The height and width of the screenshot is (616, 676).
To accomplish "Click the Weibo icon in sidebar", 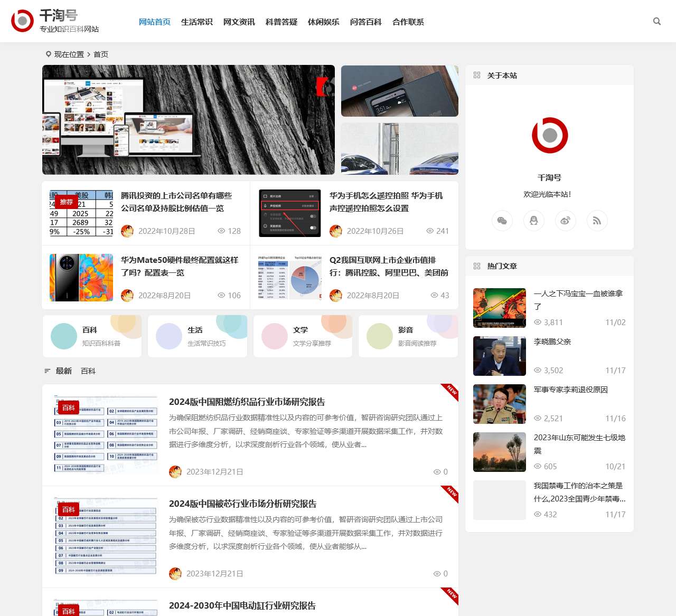I will tap(565, 221).
